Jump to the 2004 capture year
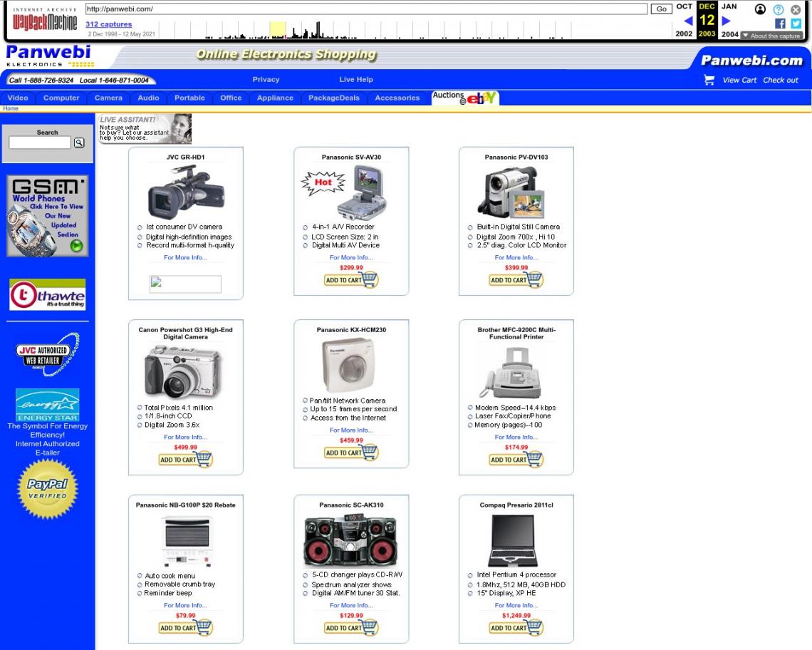812x650 pixels. (730, 33)
